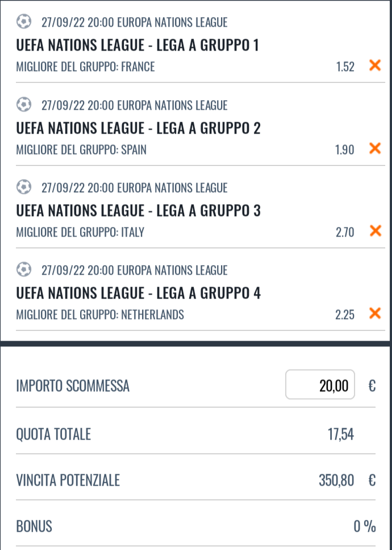Open UEFA Nations League - Lega A Gruppo 1

coord(137,45)
